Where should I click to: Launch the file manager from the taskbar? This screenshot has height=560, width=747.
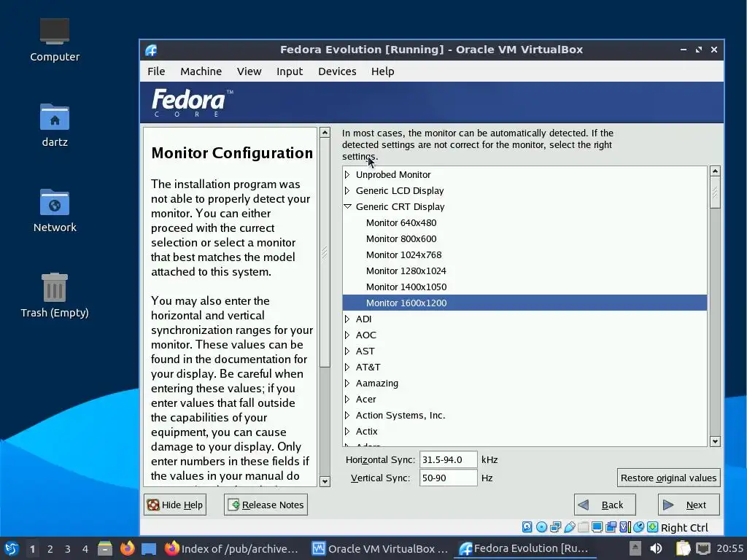pyautogui.click(x=104, y=548)
